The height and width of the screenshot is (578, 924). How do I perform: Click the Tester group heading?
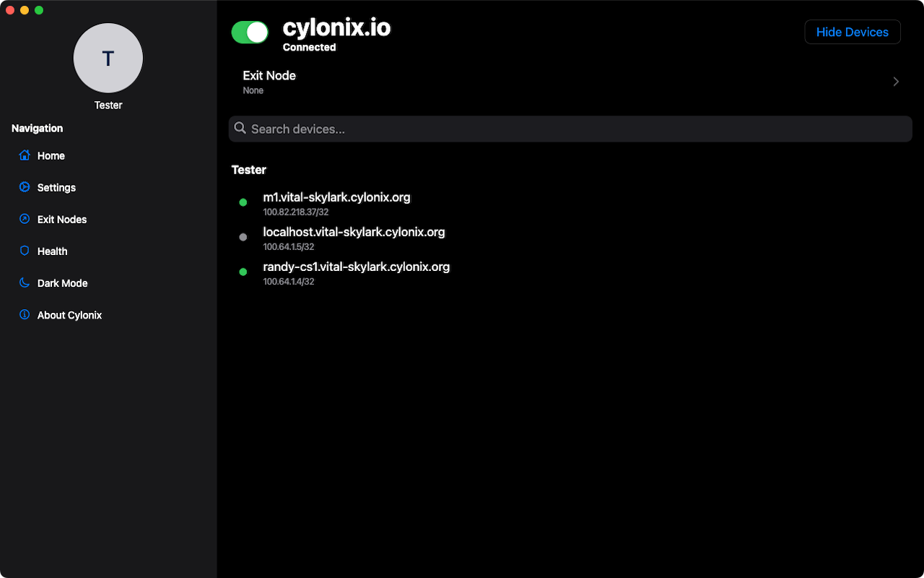(249, 170)
